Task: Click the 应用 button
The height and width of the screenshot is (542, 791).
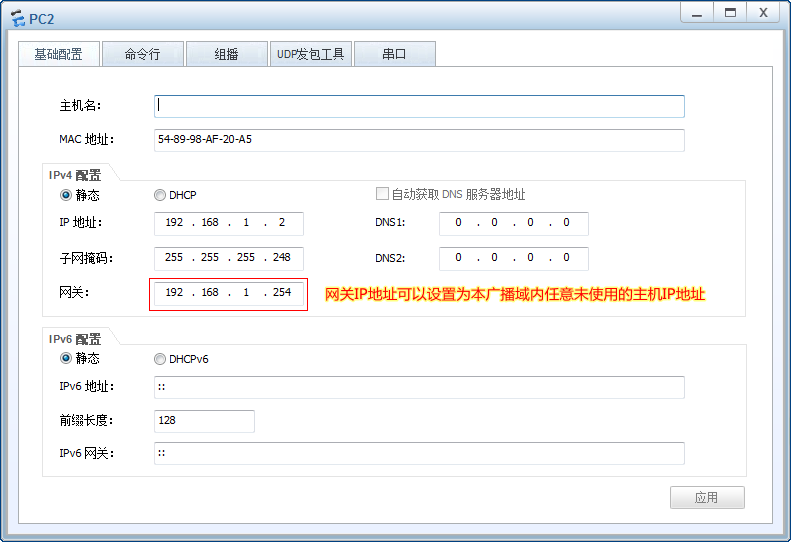Action: click(707, 498)
